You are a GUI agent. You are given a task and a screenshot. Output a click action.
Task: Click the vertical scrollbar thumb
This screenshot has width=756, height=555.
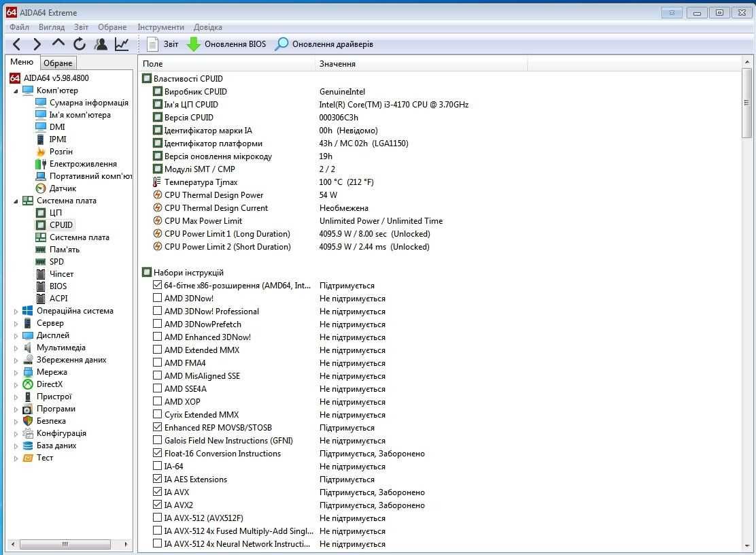click(746, 103)
